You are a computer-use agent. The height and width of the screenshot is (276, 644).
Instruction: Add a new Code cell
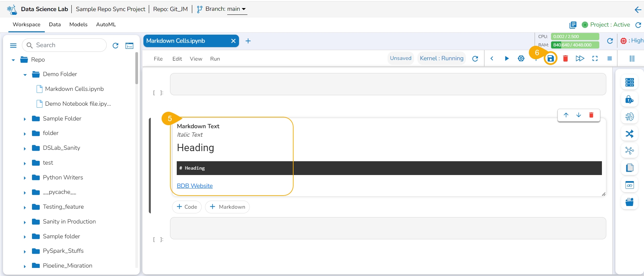point(187,207)
